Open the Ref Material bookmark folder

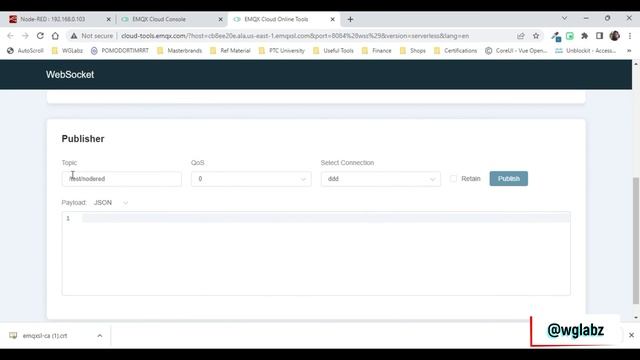(230, 51)
